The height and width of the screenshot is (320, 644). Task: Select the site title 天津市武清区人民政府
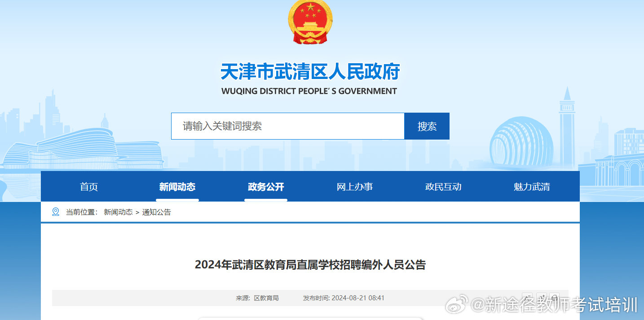click(310, 72)
